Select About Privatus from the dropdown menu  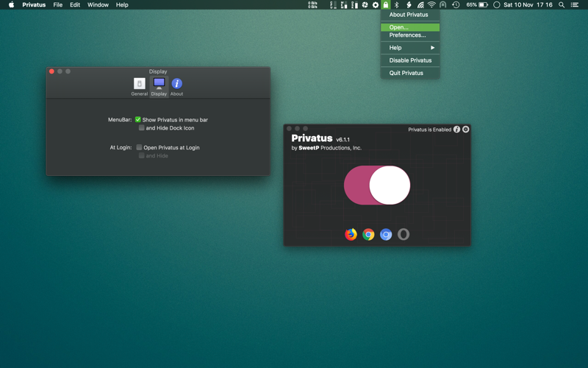[x=410, y=15]
